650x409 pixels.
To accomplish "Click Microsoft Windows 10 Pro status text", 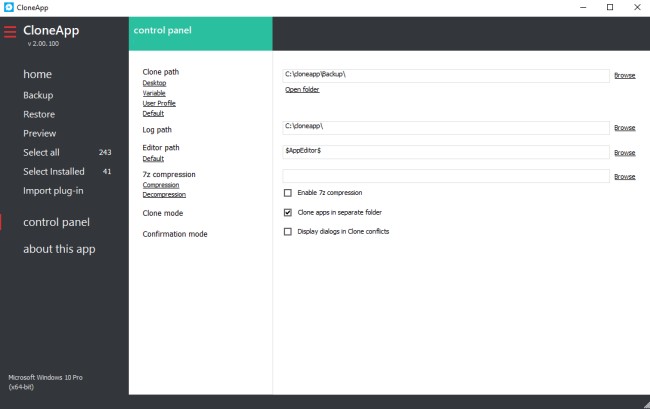I will (46, 382).
